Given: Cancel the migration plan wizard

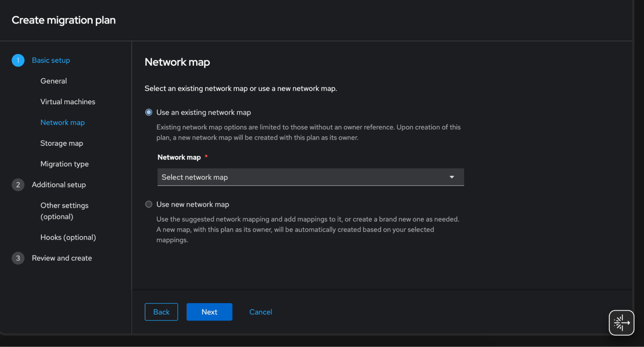Looking at the screenshot, I should [260, 312].
